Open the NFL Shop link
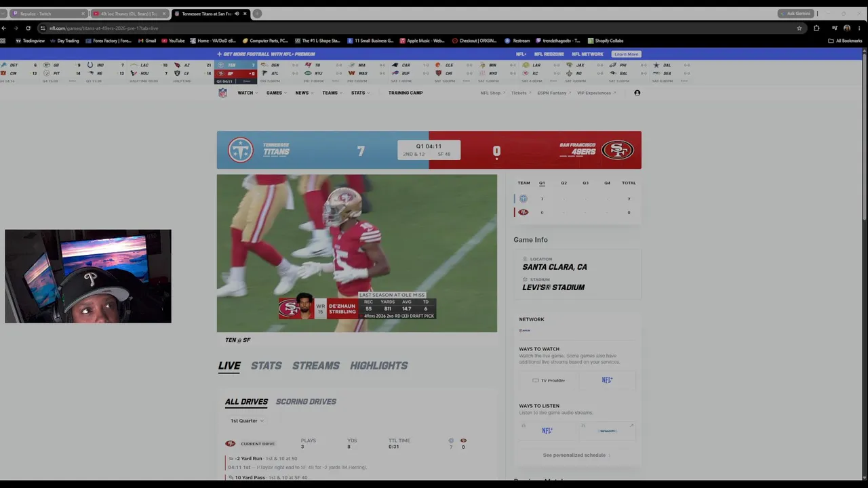 pyautogui.click(x=492, y=93)
